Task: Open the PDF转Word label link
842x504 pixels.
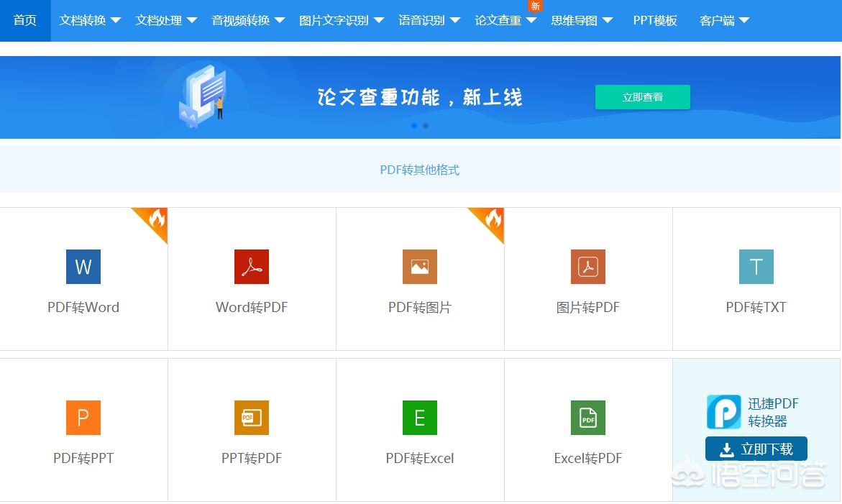Action: click(83, 308)
